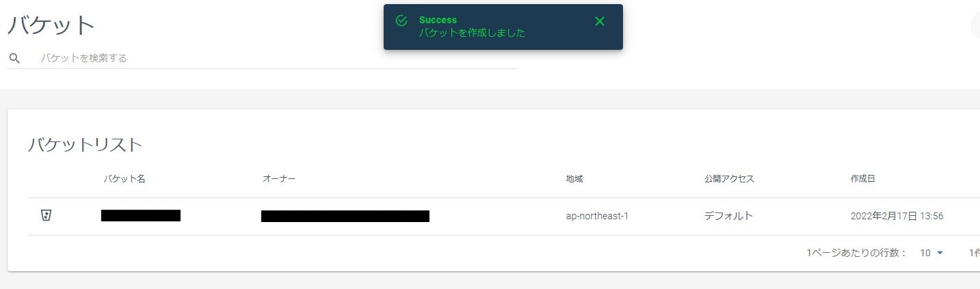Image resolution: width=980 pixels, height=289 pixels.
Task: Click the redacted owner cell
Action: (x=345, y=217)
